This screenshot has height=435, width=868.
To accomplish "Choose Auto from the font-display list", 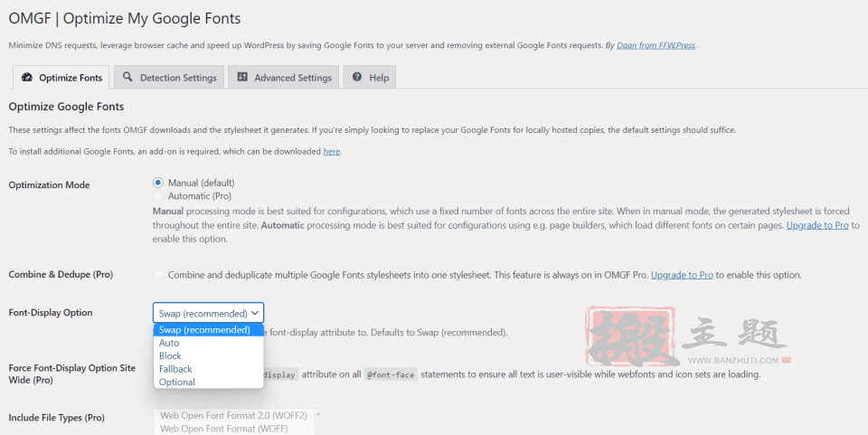I will 208,343.
